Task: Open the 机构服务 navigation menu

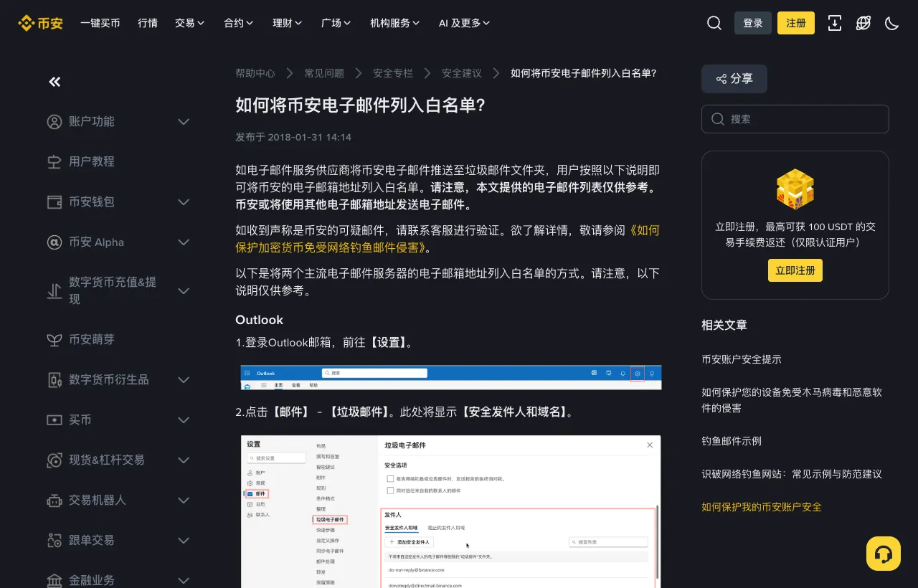Action: point(395,23)
